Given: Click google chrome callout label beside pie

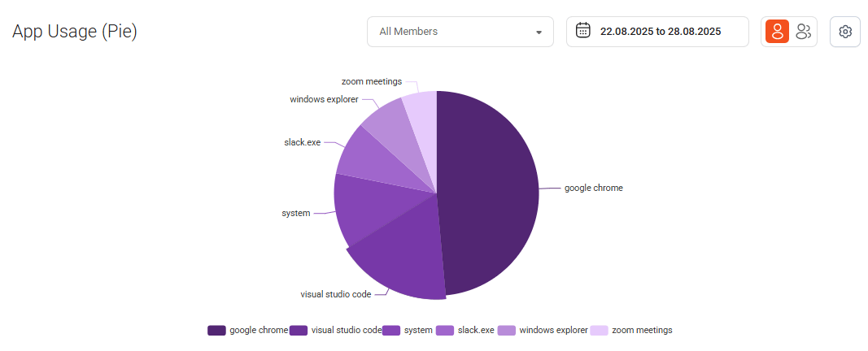Looking at the screenshot, I should click(593, 188).
